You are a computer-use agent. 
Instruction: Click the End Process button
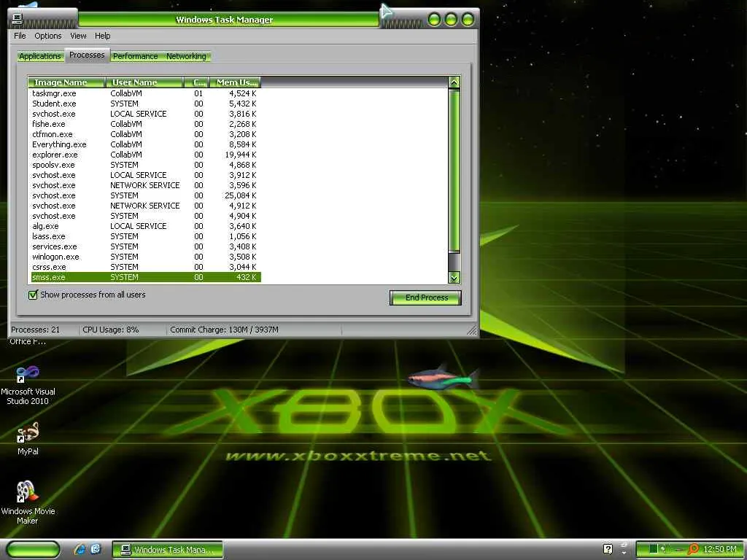[x=425, y=297]
